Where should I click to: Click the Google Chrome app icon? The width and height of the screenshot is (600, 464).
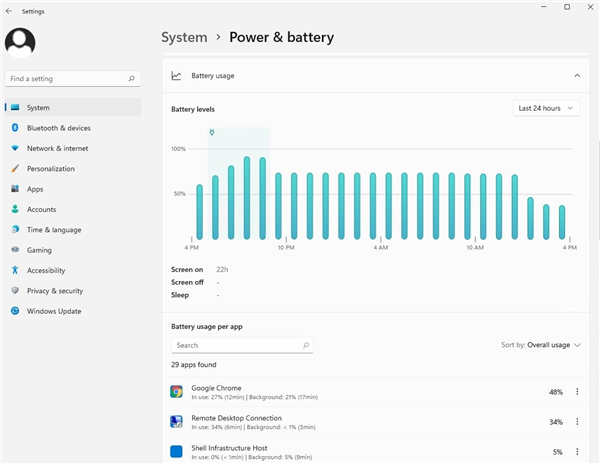point(176,392)
